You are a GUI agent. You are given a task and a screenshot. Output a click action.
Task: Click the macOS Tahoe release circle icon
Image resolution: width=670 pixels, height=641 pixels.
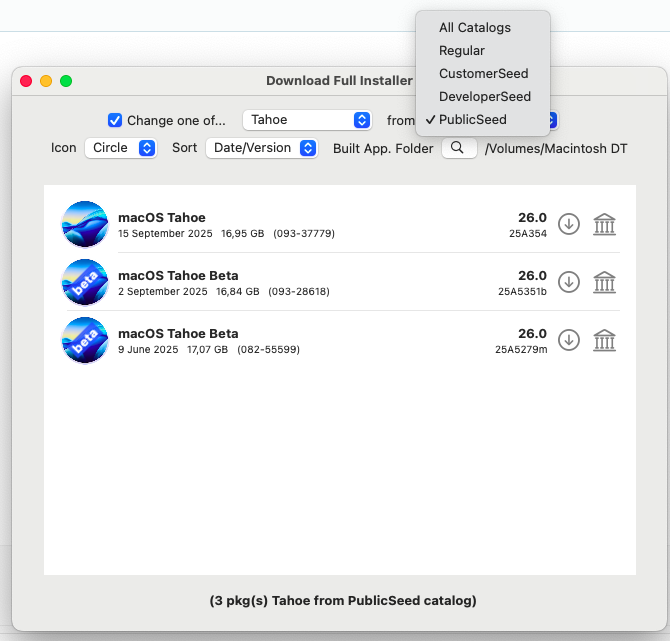click(85, 224)
